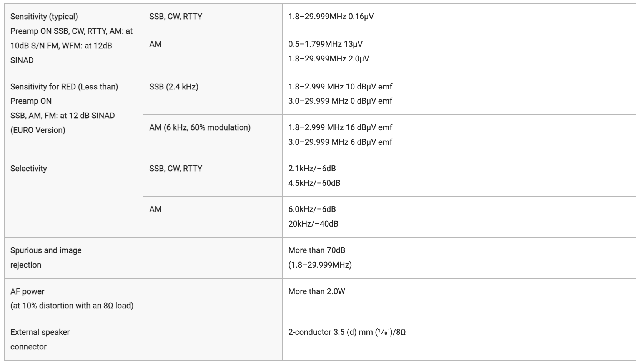This screenshot has height=364, width=642.
Task: Select the SSB (2.4 kHz) cell
Action: pos(213,94)
